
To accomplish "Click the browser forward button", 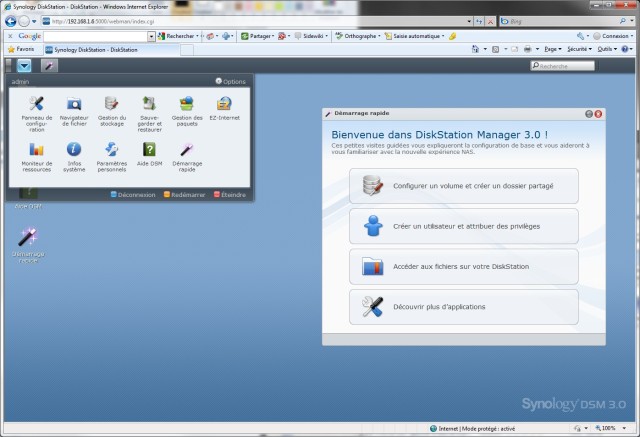I will pyautogui.click(x=24, y=21).
